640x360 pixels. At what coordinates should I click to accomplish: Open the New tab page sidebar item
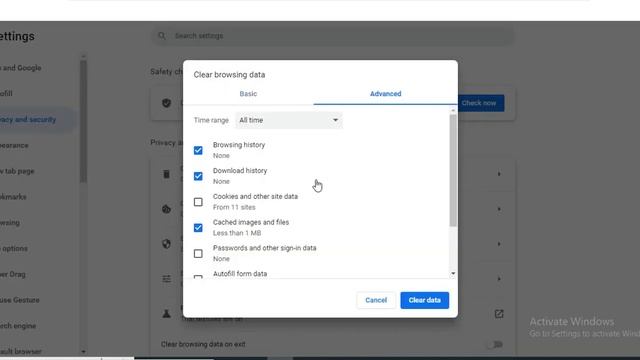pos(17,171)
